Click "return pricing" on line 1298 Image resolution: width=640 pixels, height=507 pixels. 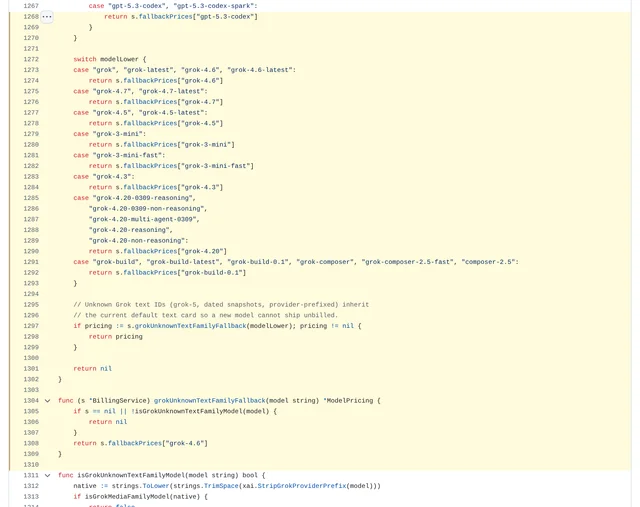click(x=116, y=337)
